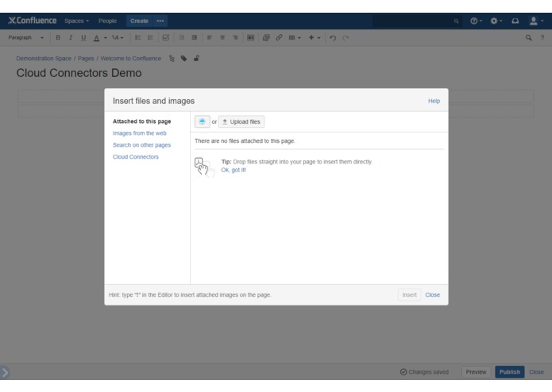Select Attached to this page tab

(x=142, y=121)
